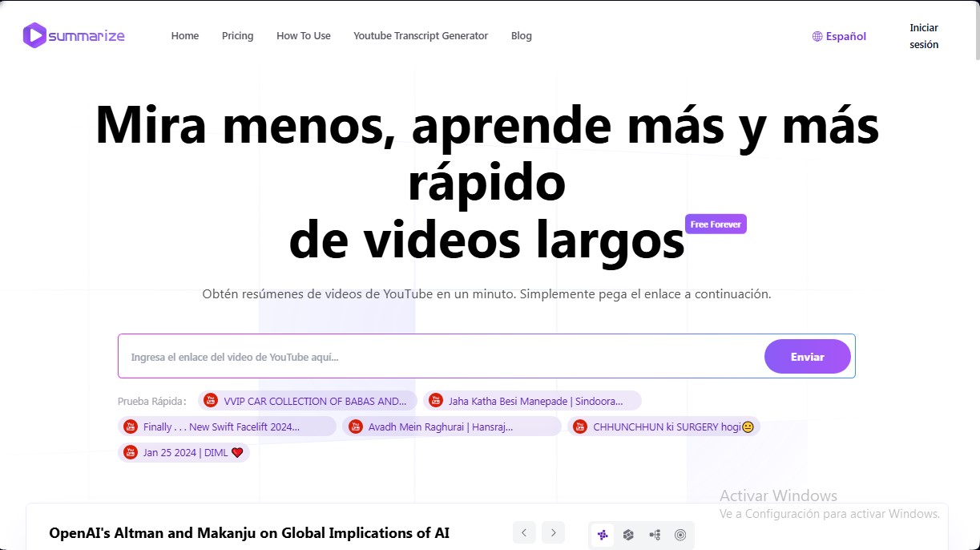Select the cube blocks view icon
Viewport: 980px width, 550px height.
click(628, 535)
